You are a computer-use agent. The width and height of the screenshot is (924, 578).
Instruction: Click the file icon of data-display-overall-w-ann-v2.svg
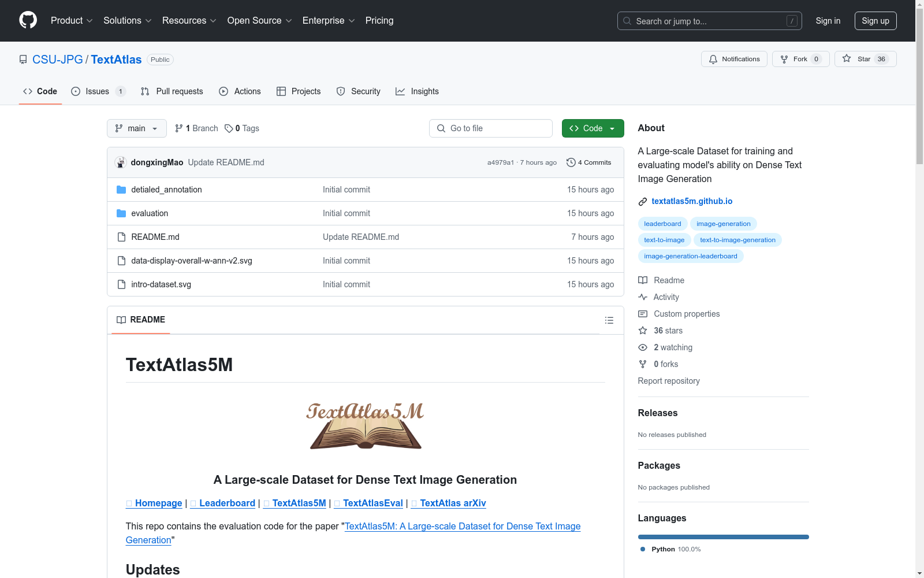(121, 261)
